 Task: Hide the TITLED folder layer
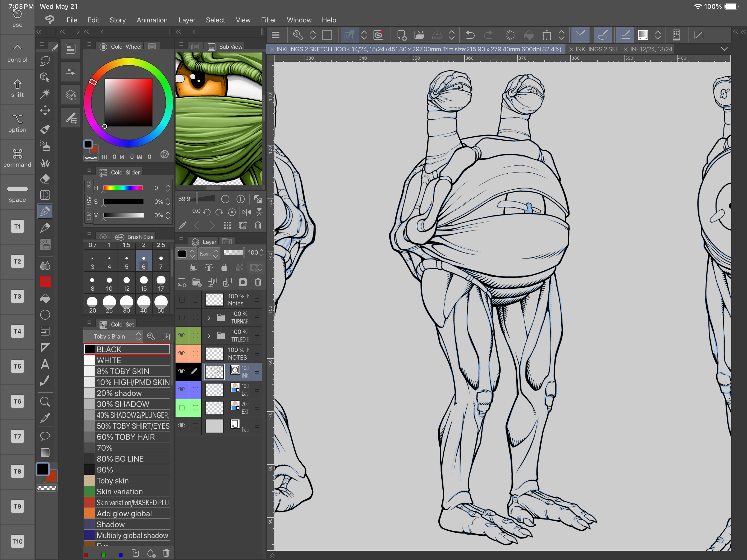point(182,336)
